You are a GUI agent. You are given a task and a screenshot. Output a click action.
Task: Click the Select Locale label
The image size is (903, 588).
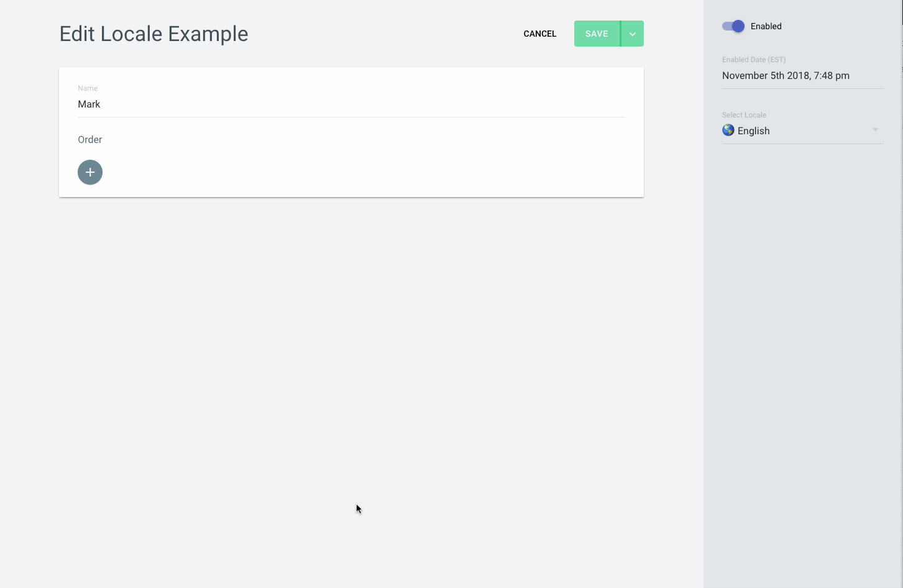tap(744, 115)
